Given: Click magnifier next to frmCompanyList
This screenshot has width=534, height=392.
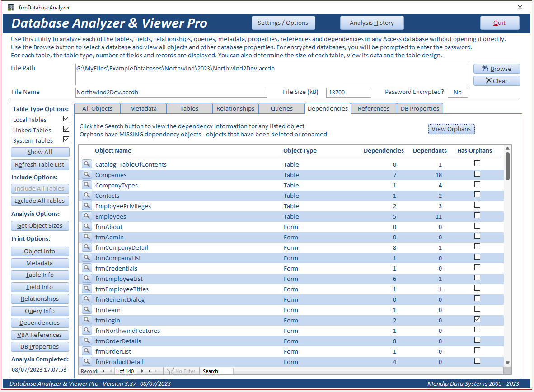Looking at the screenshot, I should (x=87, y=258).
